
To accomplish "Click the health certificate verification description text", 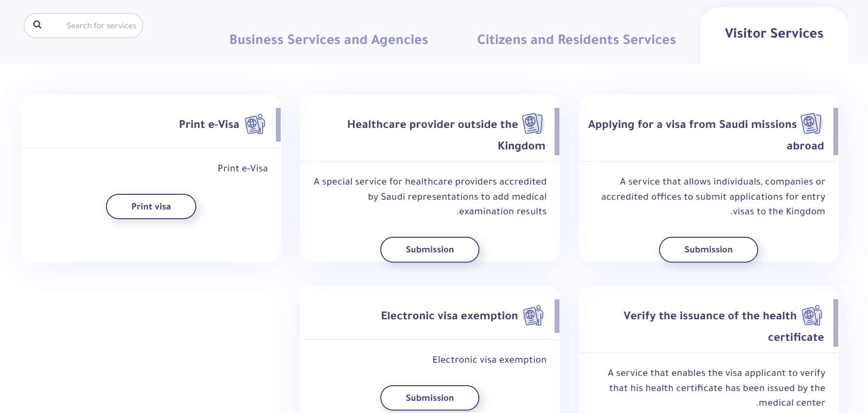I will click(716, 388).
